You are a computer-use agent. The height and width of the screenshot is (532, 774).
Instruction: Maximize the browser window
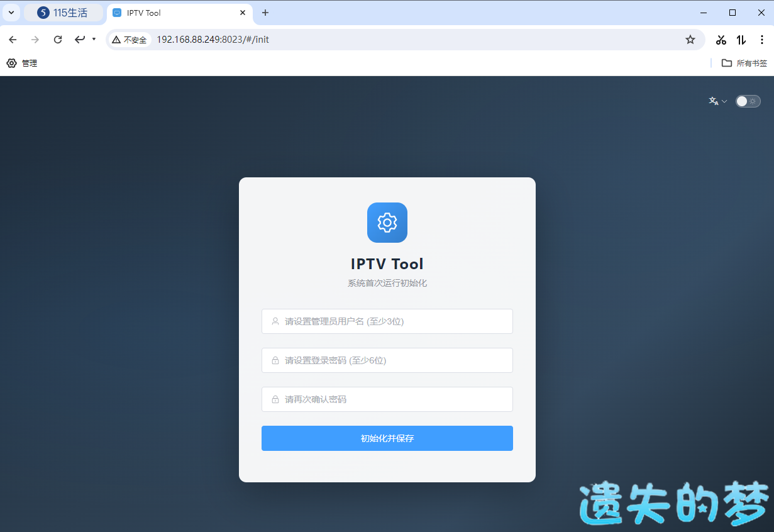click(x=733, y=13)
